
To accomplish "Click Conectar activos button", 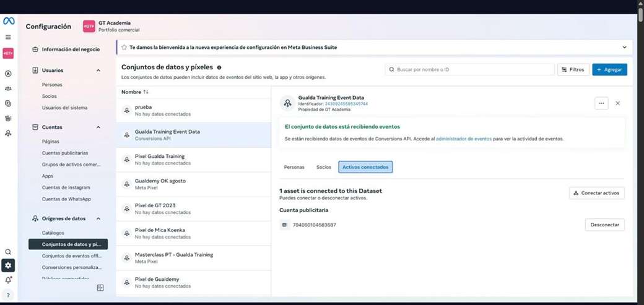I will (x=597, y=193).
